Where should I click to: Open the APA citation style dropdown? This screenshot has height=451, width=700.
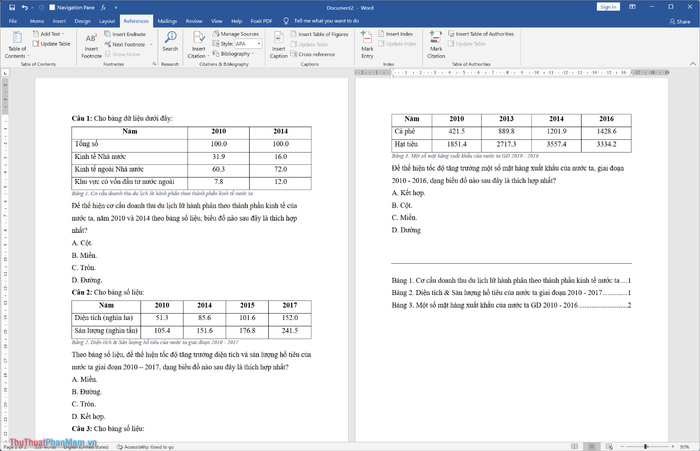pos(247,44)
